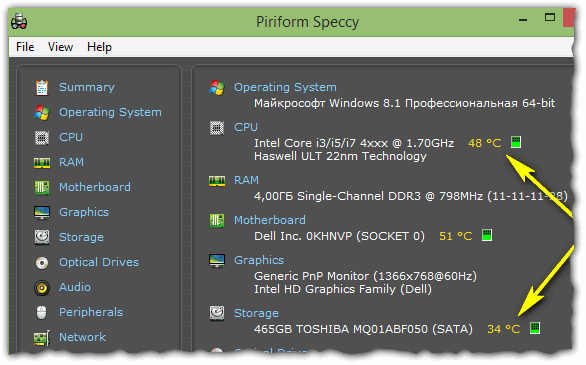Click the 48 °C CPU temperature value
Screen dimensions: 586x365
pyautogui.click(x=484, y=143)
